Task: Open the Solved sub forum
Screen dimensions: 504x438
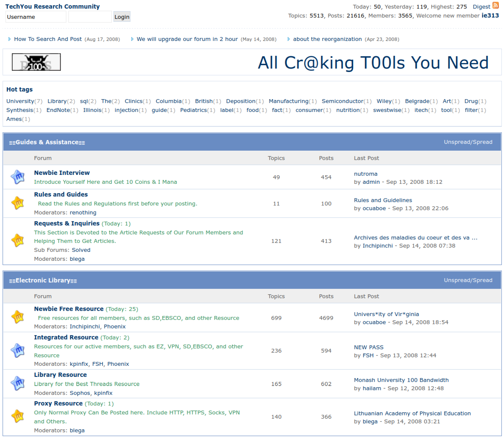Action: coord(81,250)
